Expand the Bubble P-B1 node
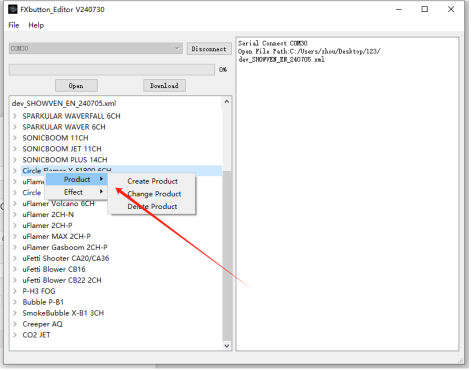This screenshot has height=370, width=471. coord(15,302)
